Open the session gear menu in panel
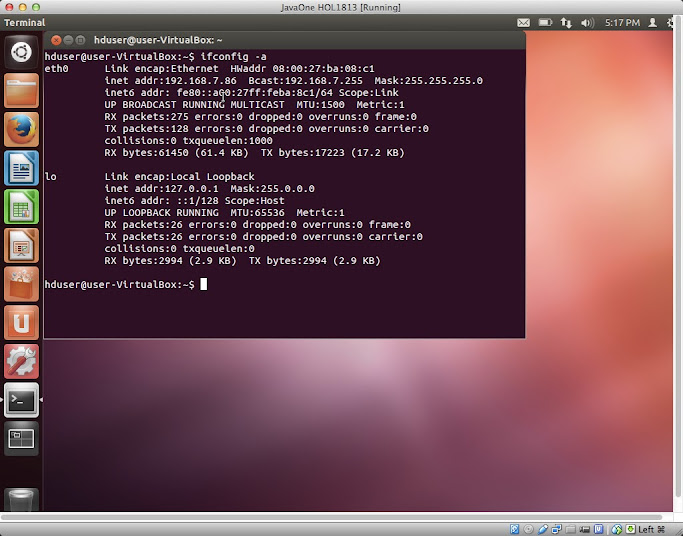This screenshot has width=683, height=536. [x=670, y=23]
